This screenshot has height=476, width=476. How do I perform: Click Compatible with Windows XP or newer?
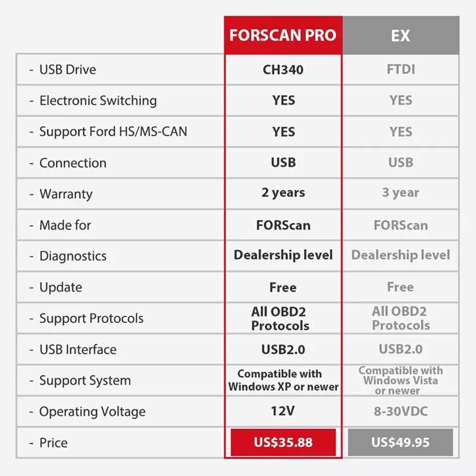[283, 380]
